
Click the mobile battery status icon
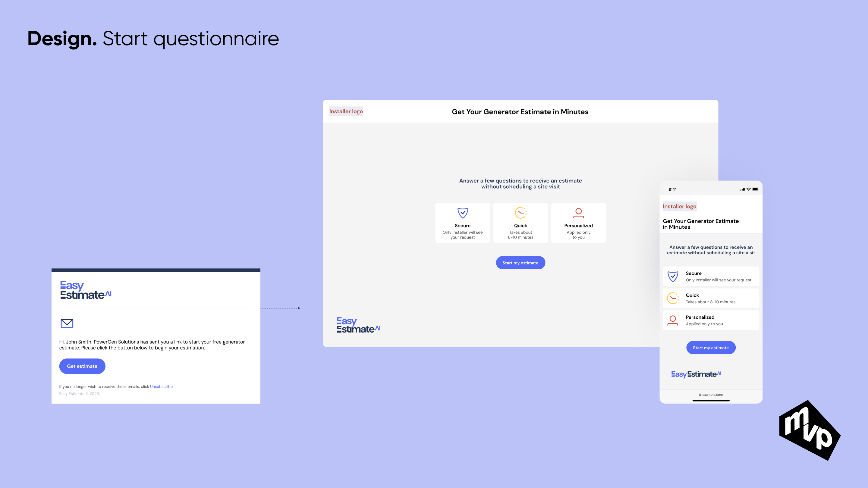tap(755, 189)
